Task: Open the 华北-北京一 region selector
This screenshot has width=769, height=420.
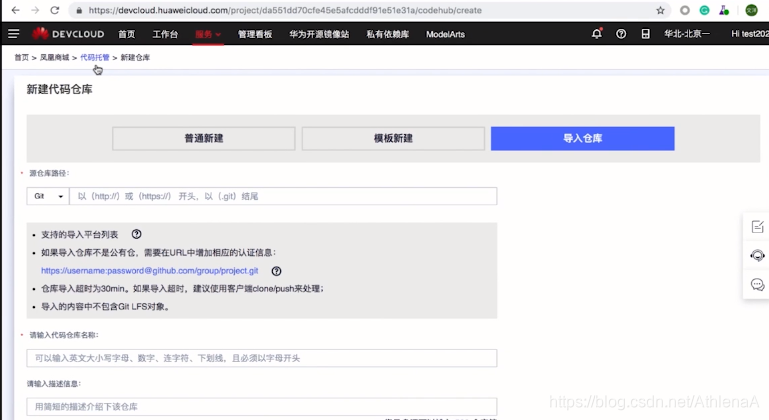Action: point(687,34)
